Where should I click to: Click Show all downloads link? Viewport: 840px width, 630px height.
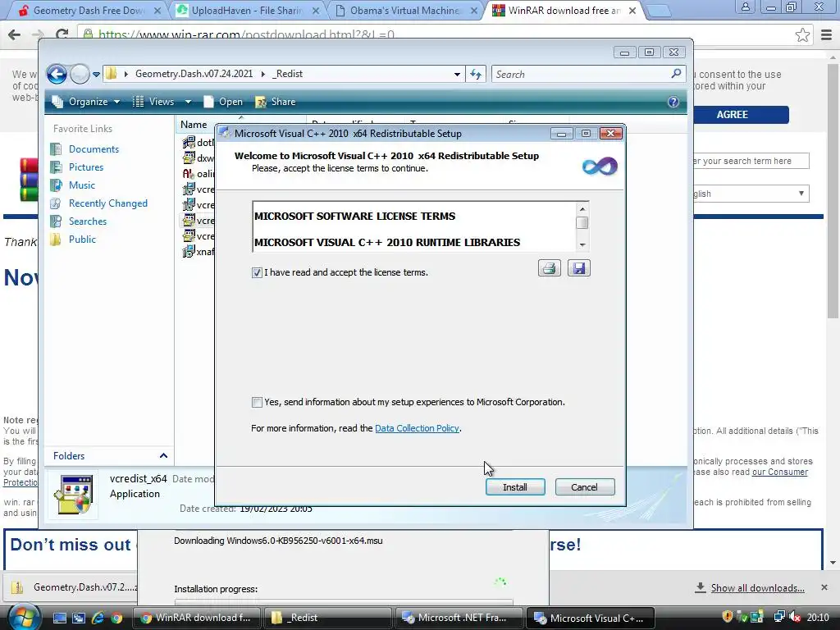[x=757, y=588]
